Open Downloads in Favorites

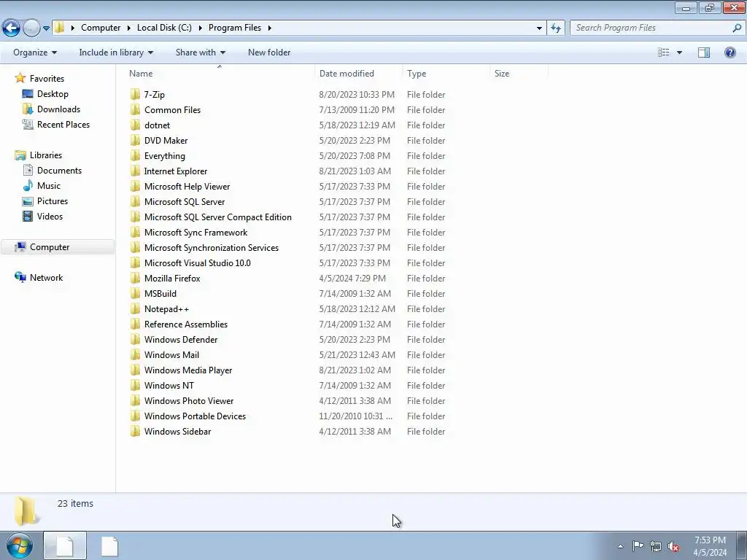(58, 109)
